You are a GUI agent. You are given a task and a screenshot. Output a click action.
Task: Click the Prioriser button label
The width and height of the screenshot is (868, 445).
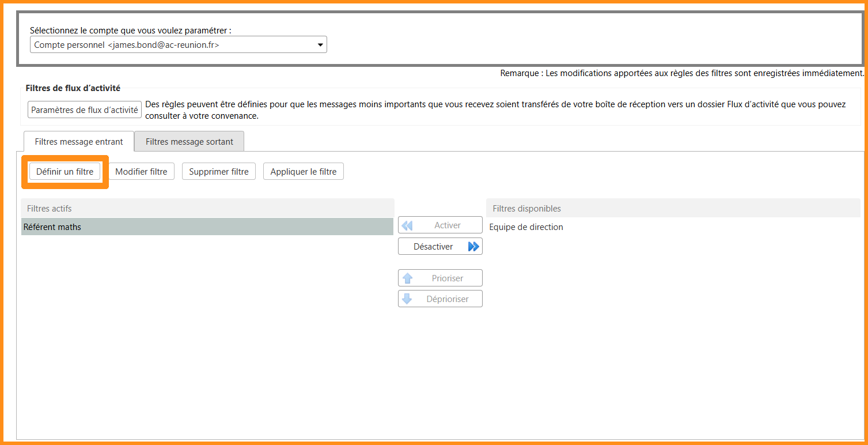tap(448, 278)
